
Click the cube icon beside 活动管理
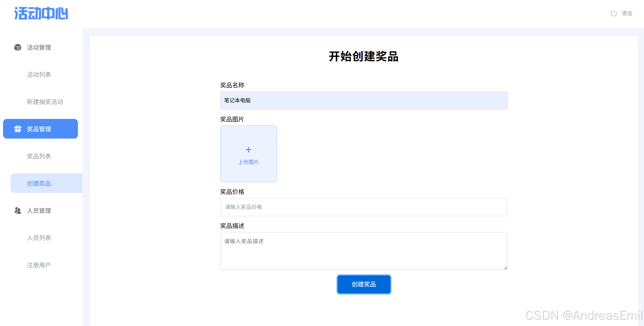tap(18, 47)
